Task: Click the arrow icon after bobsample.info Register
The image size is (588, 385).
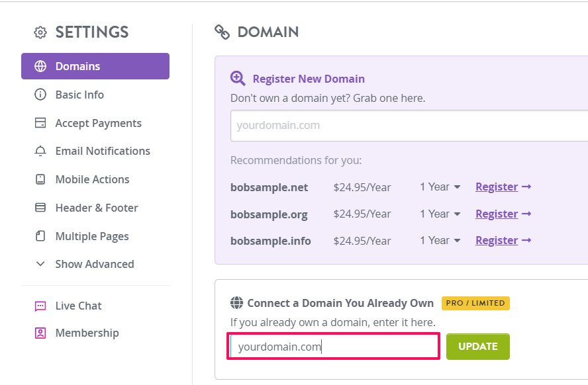Action: coord(526,240)
